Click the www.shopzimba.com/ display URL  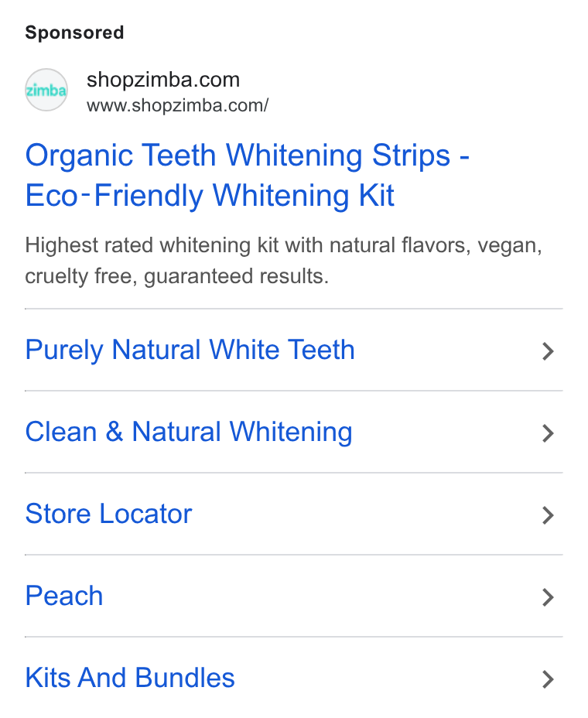tap(178, 105)
